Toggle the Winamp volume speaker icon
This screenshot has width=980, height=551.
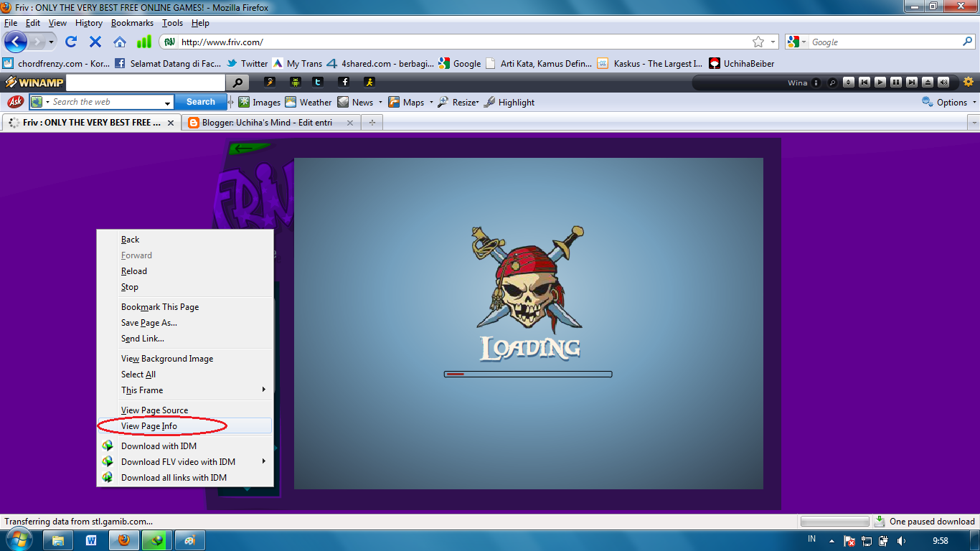(x=943, y=83)
